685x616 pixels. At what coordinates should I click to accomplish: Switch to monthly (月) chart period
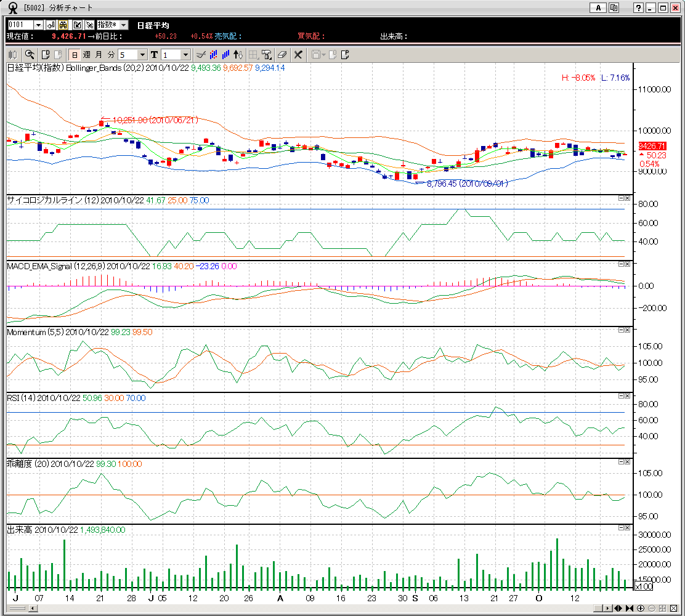(x=99, y=55)
